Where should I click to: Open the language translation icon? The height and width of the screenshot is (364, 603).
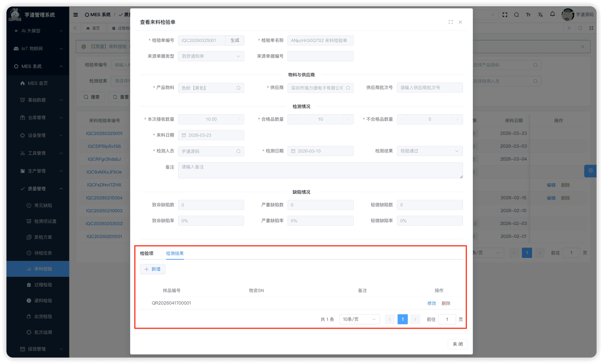[x=540, y=15]
